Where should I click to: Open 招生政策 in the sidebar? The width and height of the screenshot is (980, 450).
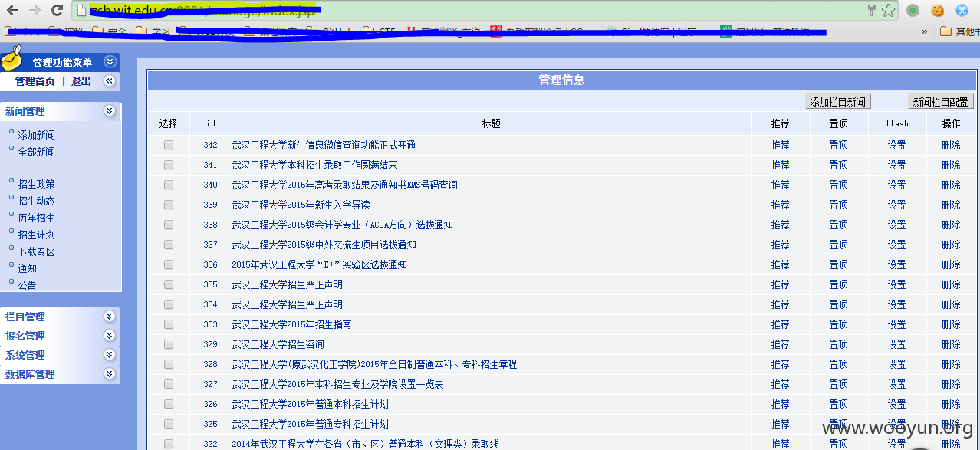click(37, 184)
